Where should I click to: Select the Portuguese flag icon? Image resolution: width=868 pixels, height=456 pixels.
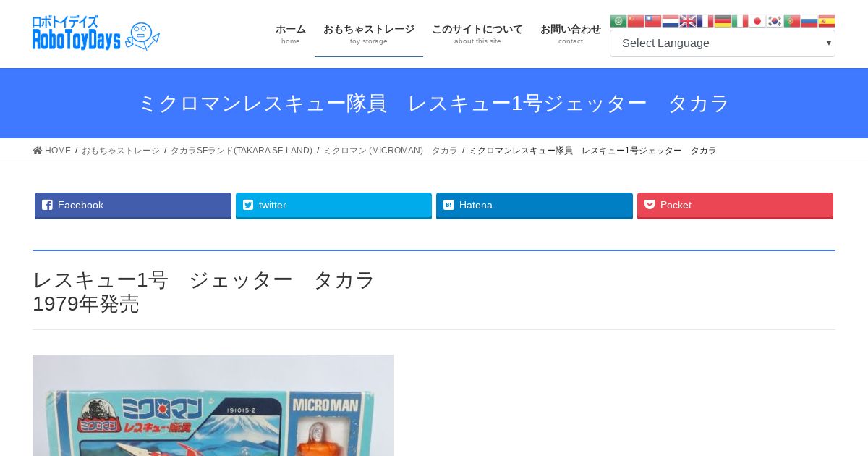pyautogui.click(x=792, y=21)
